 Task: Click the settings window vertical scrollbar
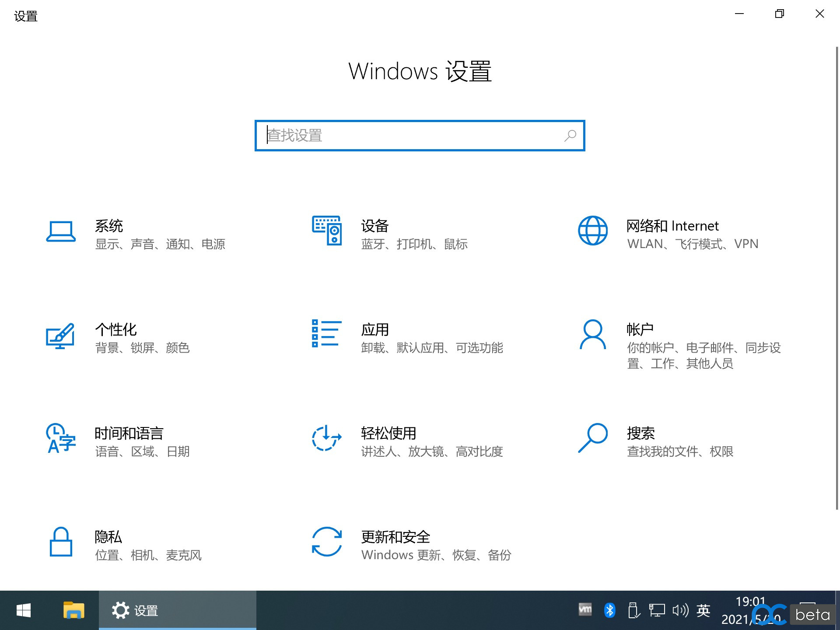click(837, 278)
